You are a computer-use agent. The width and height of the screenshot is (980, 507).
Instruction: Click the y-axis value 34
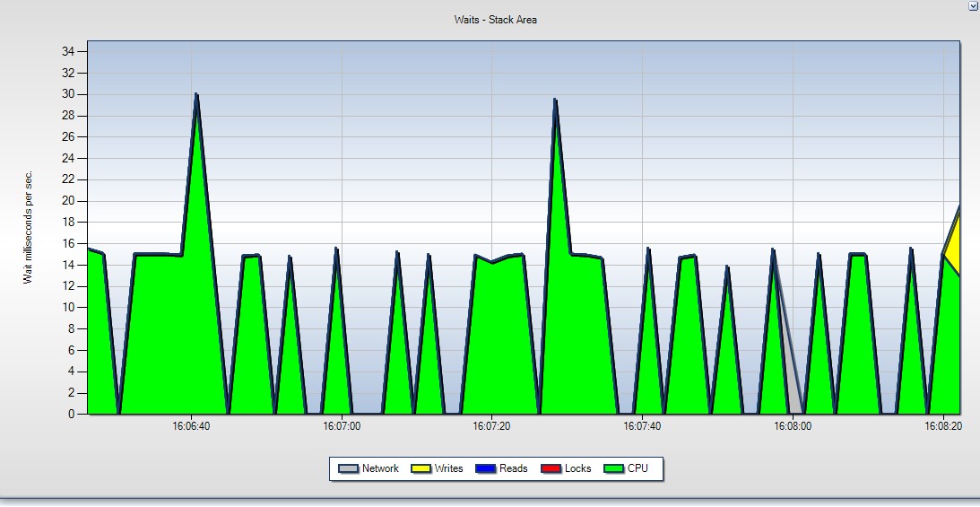pyautogui.click(x=68, y=52)
